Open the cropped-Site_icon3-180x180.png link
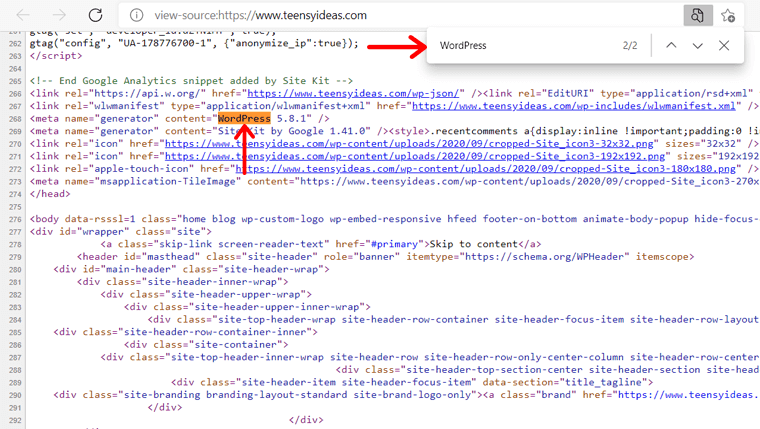 click(x=486, y=169)
